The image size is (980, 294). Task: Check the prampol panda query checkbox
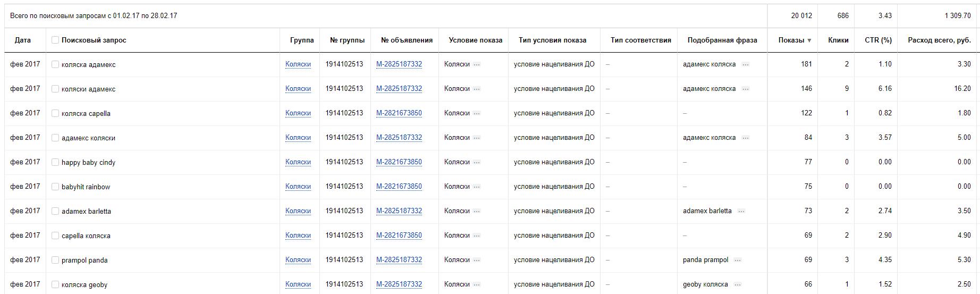click(x=55, y=260)
